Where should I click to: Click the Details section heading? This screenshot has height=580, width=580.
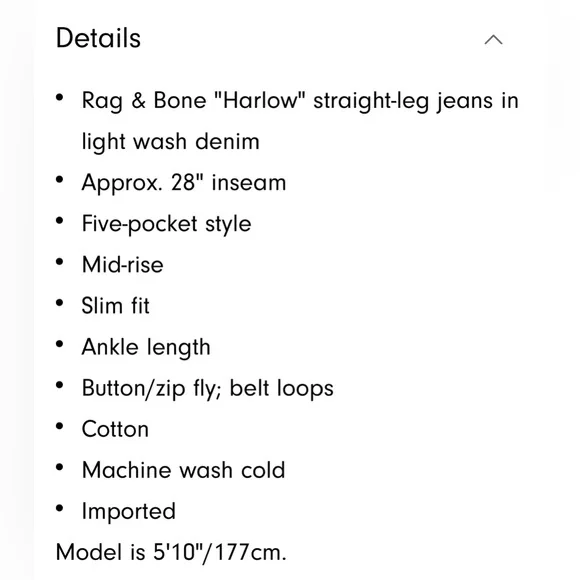coord(98,38)
